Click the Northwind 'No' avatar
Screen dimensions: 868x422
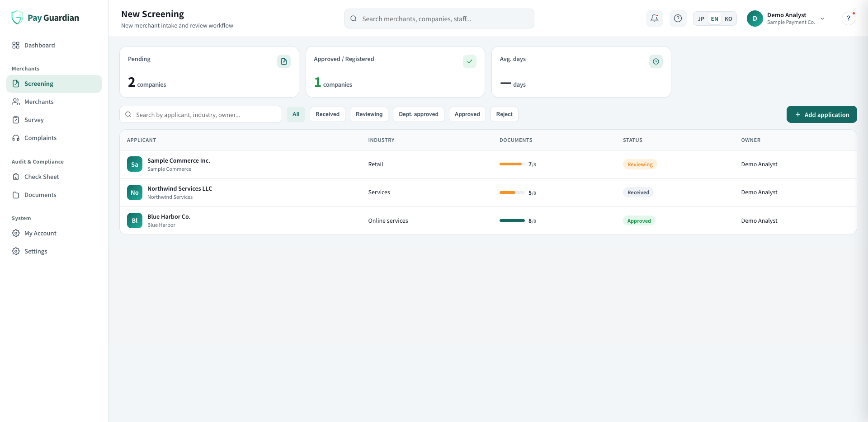pyautogui.click(x=135, y=192)
